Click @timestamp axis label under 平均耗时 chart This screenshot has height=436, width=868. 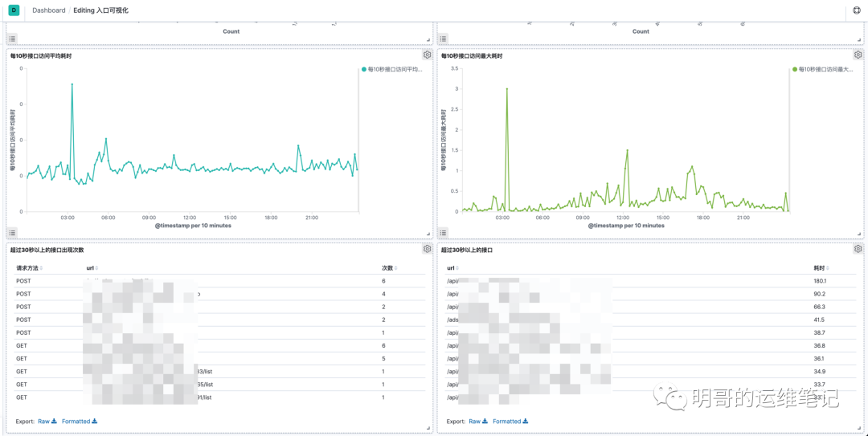point(193,226)
